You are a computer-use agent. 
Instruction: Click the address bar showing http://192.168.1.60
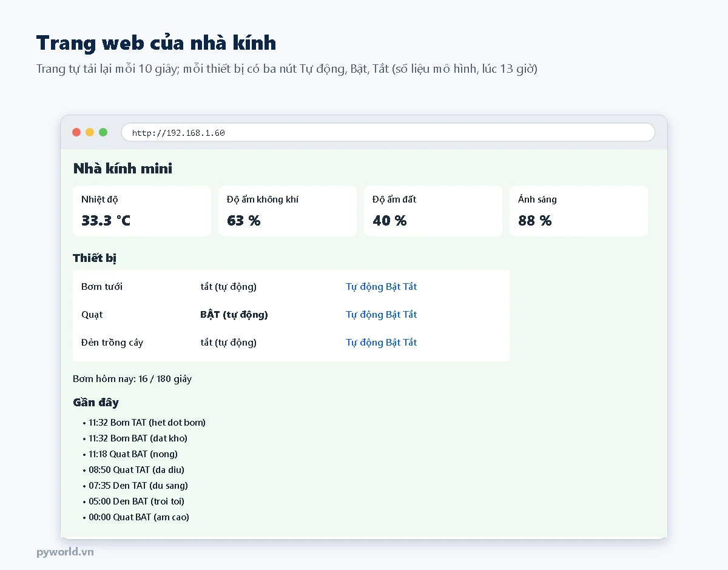[388, 132]
